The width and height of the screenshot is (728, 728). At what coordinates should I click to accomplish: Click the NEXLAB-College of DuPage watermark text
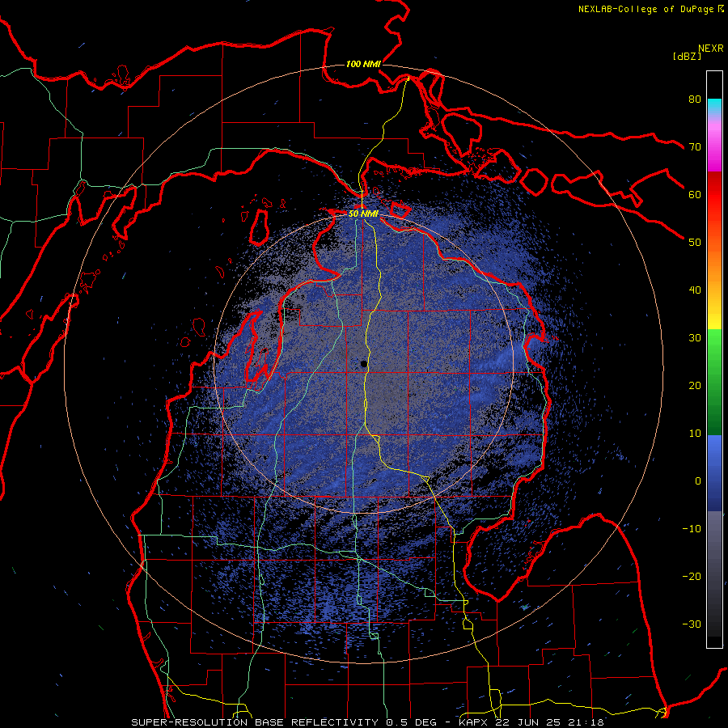tap(645, 9)
